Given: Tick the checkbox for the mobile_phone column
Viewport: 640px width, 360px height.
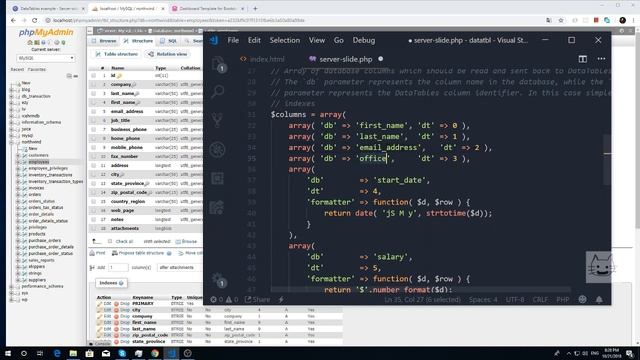Looking at the screenshot, I should coord(94,147).
